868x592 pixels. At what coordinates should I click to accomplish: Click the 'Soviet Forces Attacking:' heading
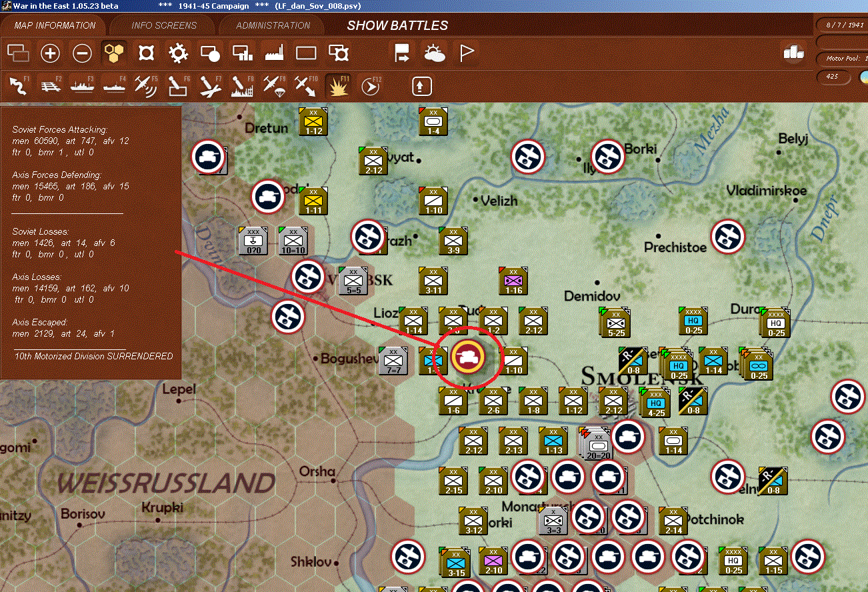59,129
